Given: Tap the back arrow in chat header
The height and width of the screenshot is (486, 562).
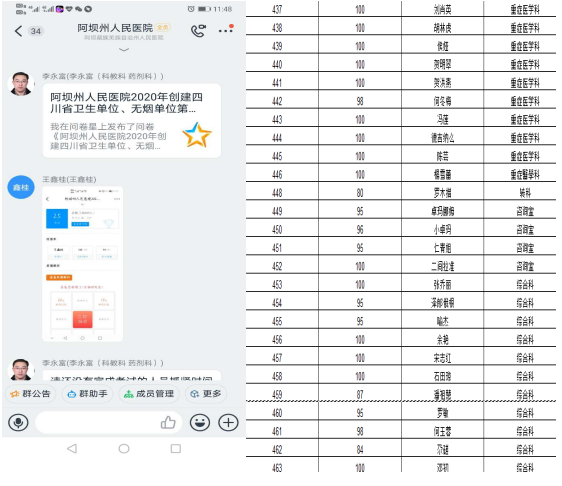Looking at the screenshot, I should (19, 31).
